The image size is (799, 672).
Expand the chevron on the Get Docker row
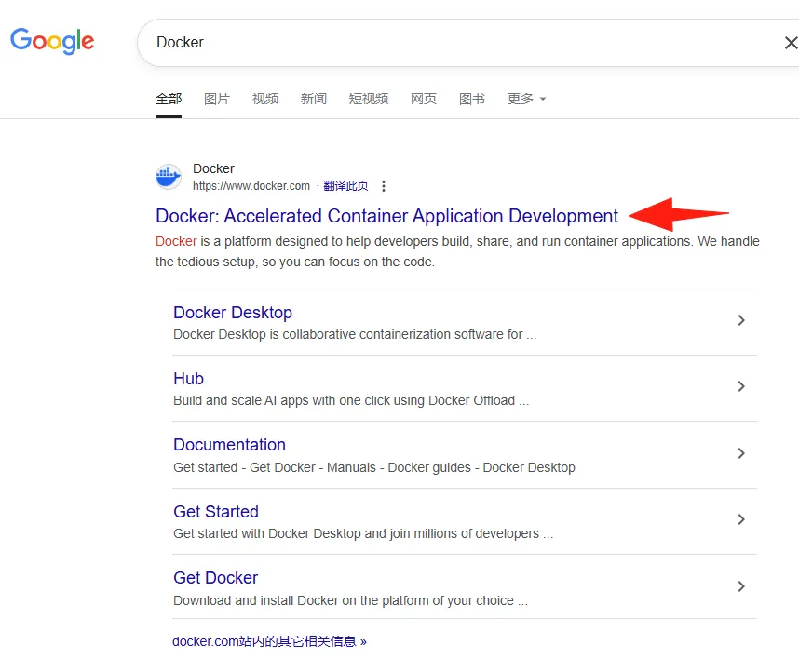[741, 586]
